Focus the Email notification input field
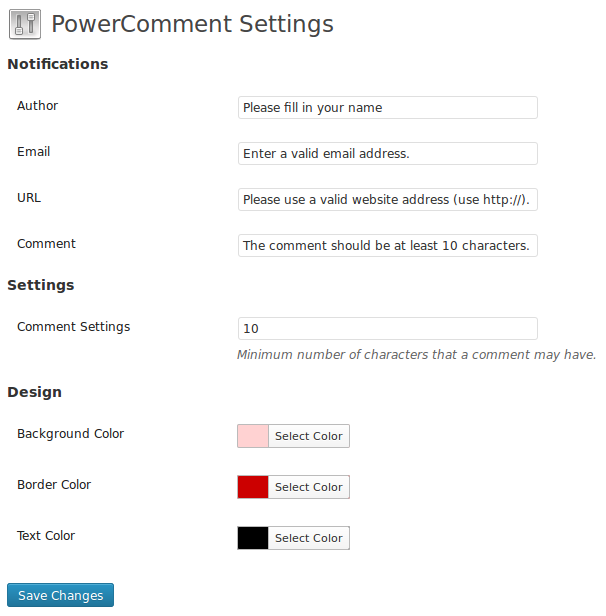Image resolution: width=606 pixels, height=616 pixels. [388, 153]
